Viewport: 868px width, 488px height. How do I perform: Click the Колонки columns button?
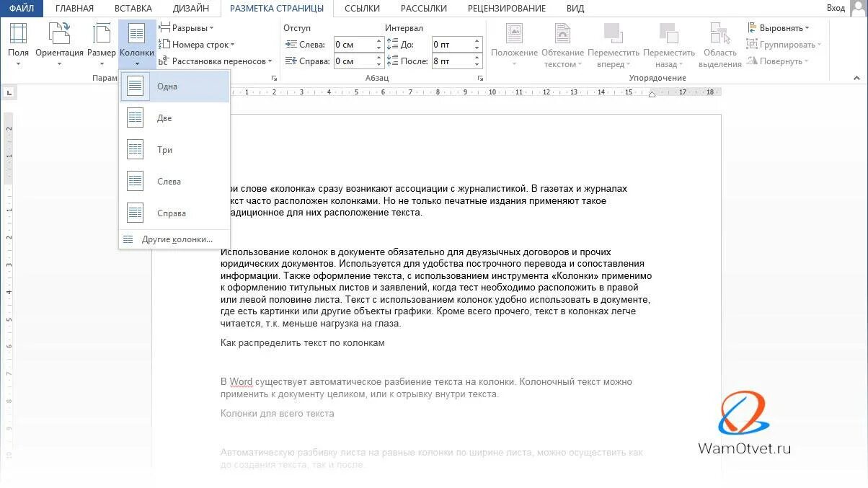pyautogui.click(x=137, y=43)
